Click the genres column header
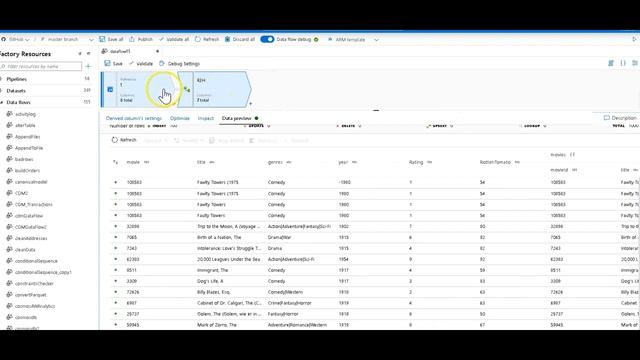Image resolution: width=640 pixels, height=360 pixels. (x=275, y=162)
